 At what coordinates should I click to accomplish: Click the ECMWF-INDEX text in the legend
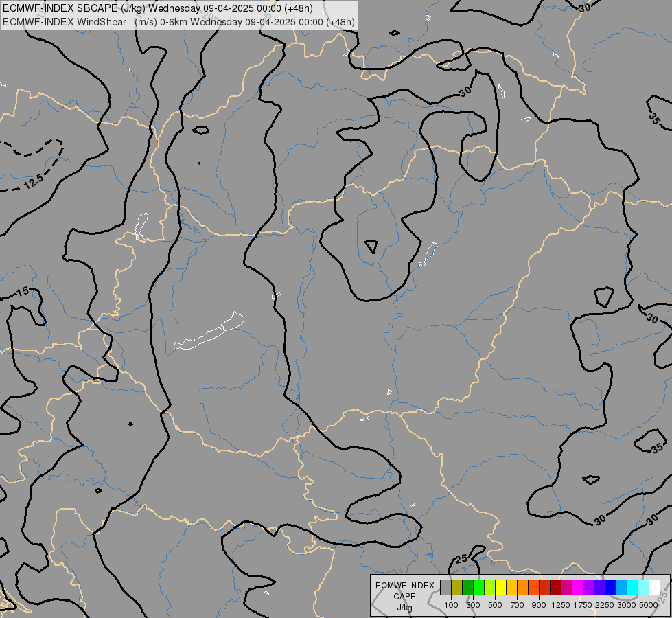pos(405,586)
